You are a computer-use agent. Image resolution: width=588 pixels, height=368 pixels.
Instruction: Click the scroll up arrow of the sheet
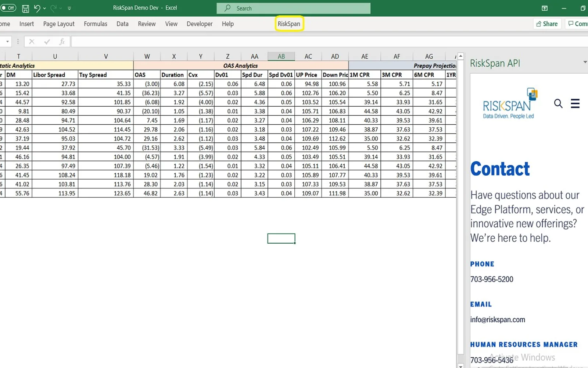(x=460, y=56)
